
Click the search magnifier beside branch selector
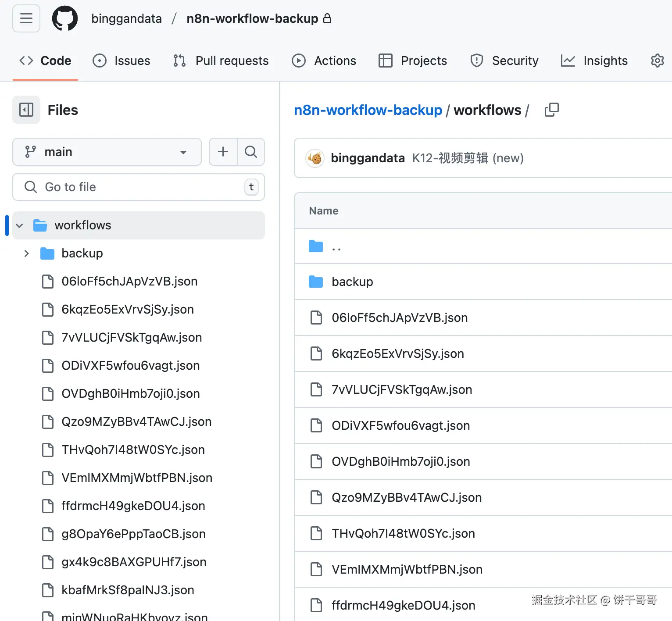(x=251, y=152)
